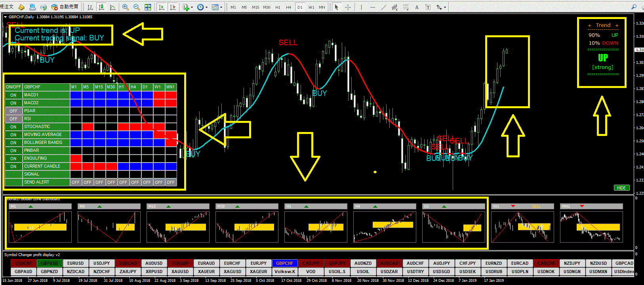Toggle MOVING AVERAGE ON button

click(13, 135)
